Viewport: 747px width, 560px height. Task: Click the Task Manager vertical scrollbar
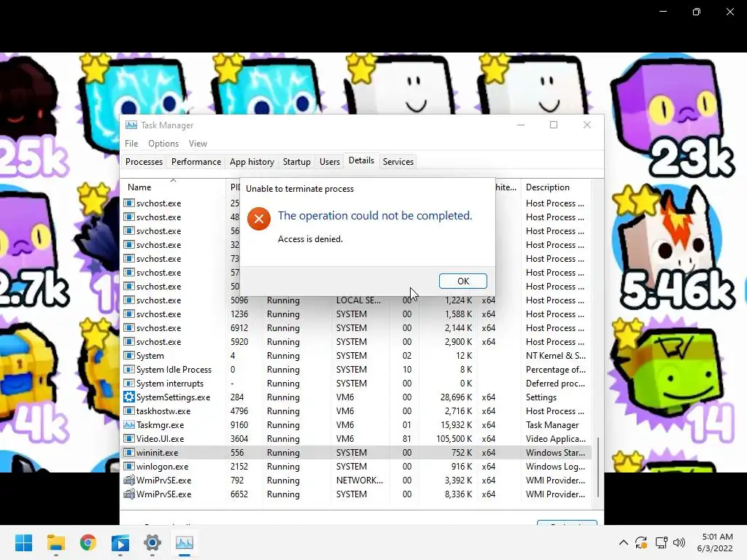pos(597,467)
